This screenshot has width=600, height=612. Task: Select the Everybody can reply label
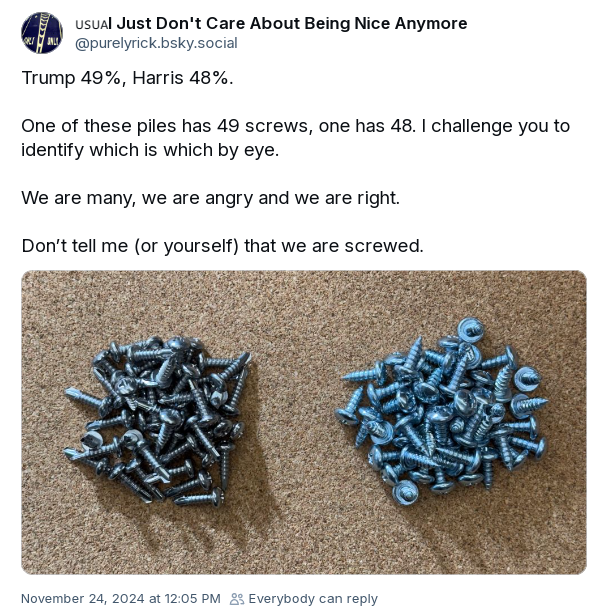point(313,599)
